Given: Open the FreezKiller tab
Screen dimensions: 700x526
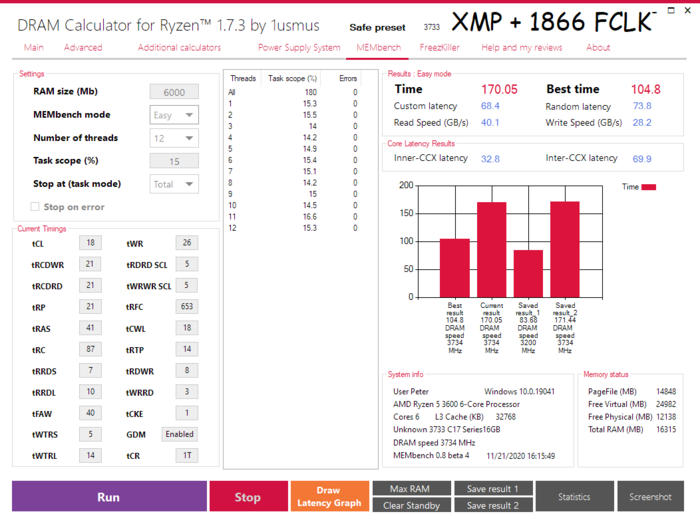Looking at the screenshot, I should 439,47.
